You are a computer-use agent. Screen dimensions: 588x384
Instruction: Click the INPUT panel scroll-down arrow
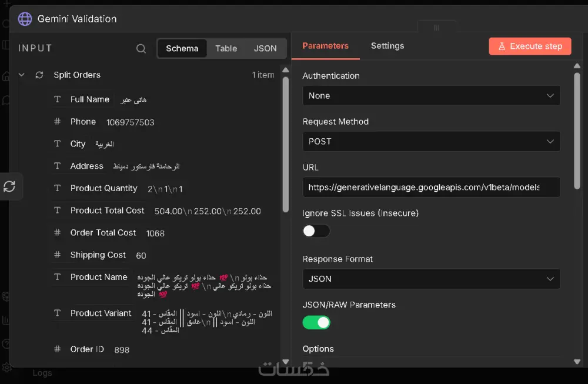tap(286, 362)
